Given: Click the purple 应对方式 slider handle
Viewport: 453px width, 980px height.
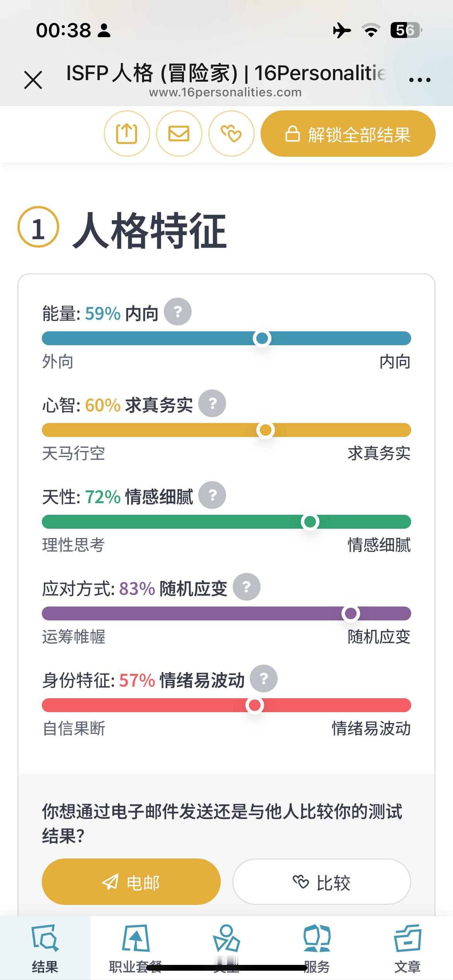Looking at the screenshot, I should point(351,613).
